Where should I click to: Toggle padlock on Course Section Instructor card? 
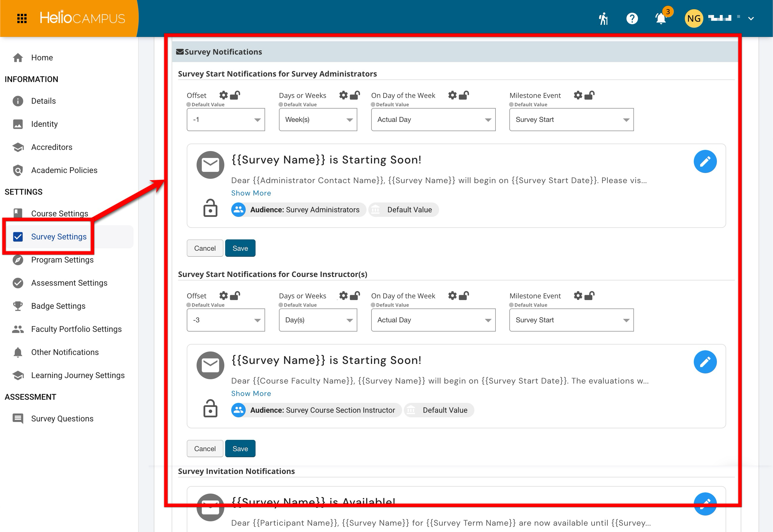[x=210, y=409]
